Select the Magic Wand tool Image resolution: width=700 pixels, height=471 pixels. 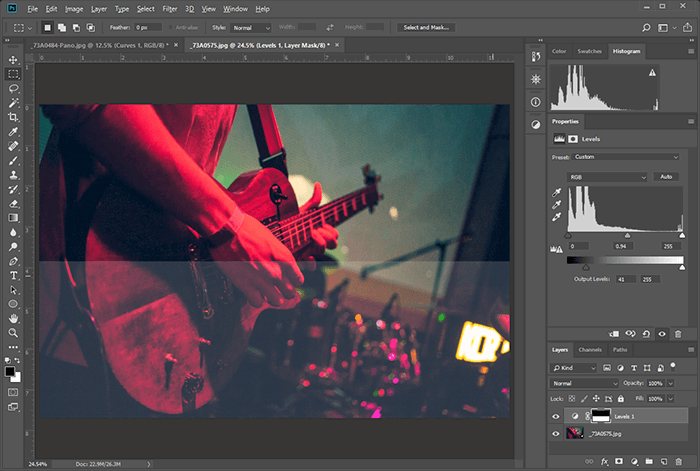point(13,103)
